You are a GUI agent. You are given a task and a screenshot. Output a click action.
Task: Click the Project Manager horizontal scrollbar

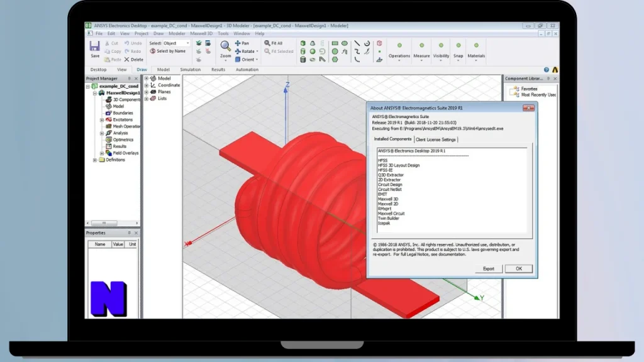pyautogui.click(x=112, y=223)
